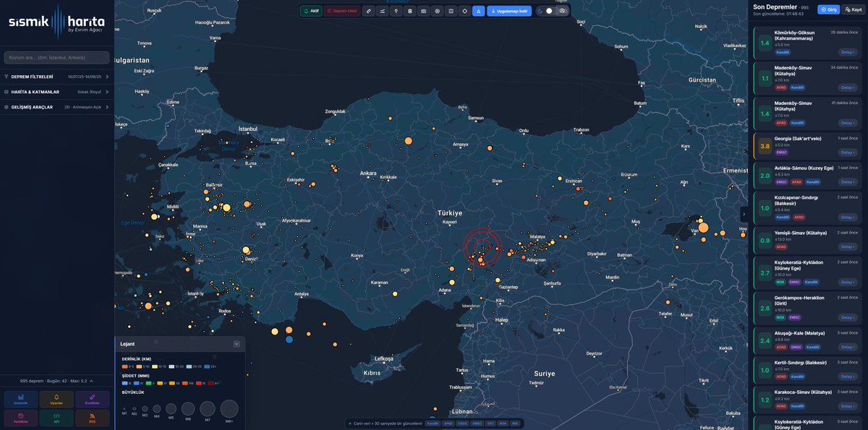Toggle the IRIS data source

pyautogui.click(x=515, y=423)
